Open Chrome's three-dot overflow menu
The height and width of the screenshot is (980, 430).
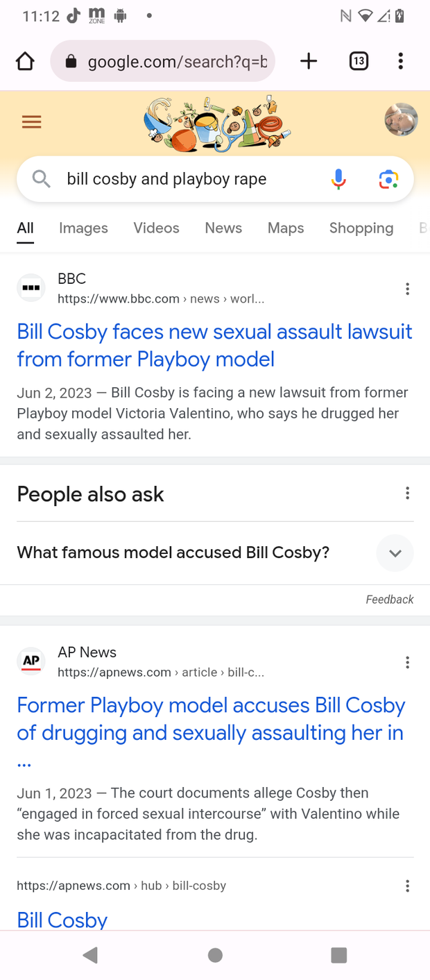click(x=400, y=61)
